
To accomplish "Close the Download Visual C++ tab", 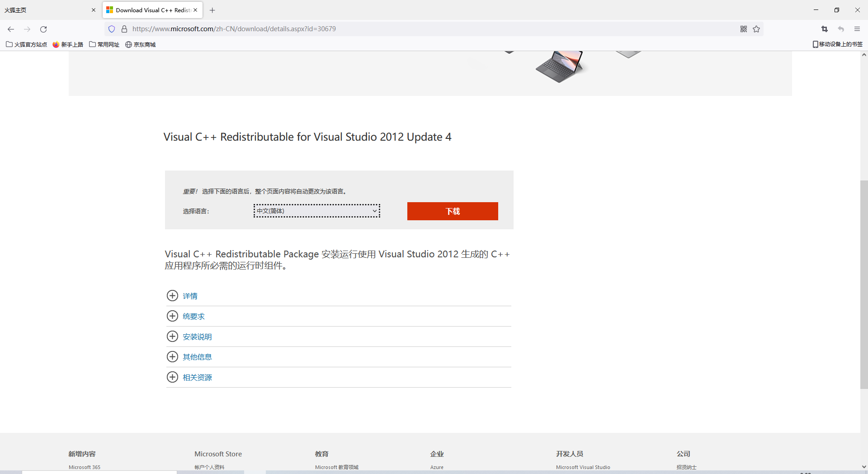I will click(x=195, y=10).
